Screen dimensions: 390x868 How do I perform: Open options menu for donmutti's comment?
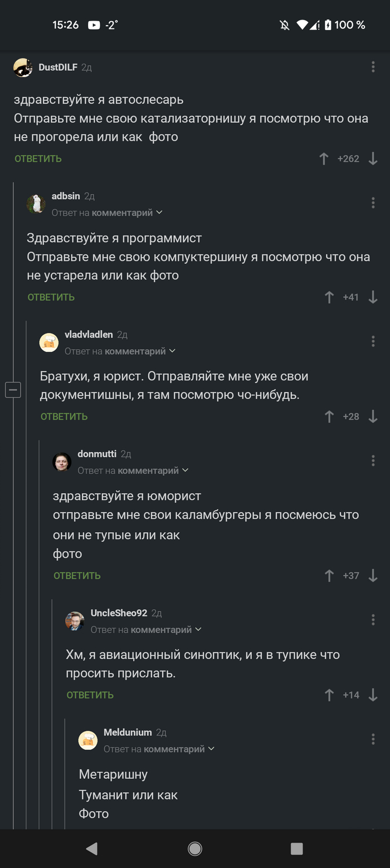click(x=373, y=460)
